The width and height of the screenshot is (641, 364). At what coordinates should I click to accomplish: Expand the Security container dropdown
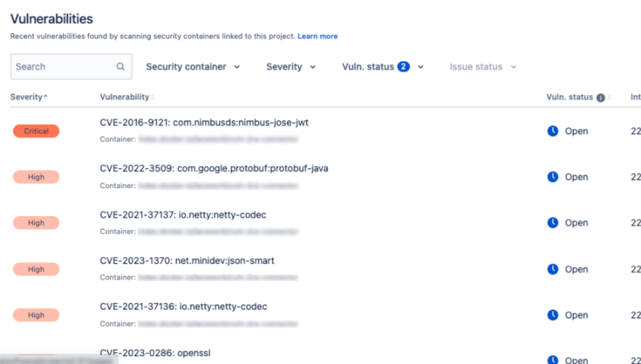coord(193,66)
